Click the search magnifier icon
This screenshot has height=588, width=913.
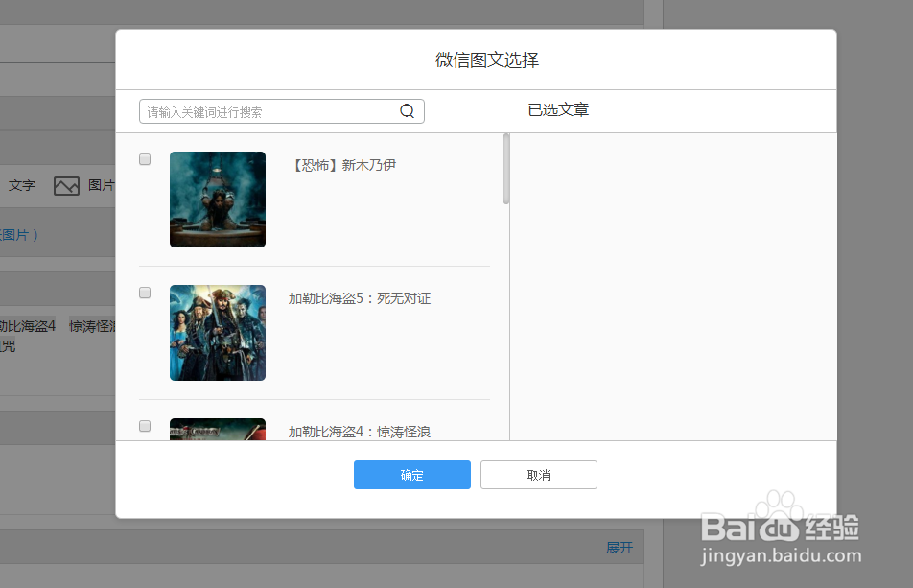(x=407, y=111)
